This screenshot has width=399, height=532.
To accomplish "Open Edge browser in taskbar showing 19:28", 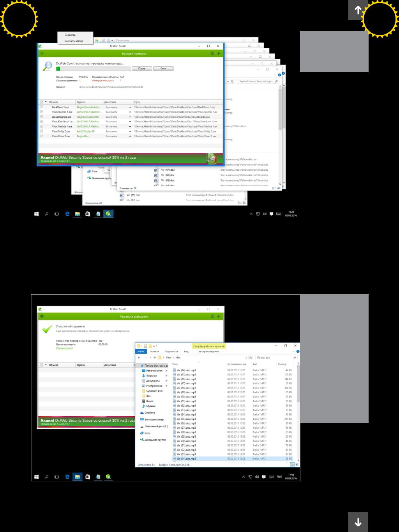I will click(x=67, y=214).
